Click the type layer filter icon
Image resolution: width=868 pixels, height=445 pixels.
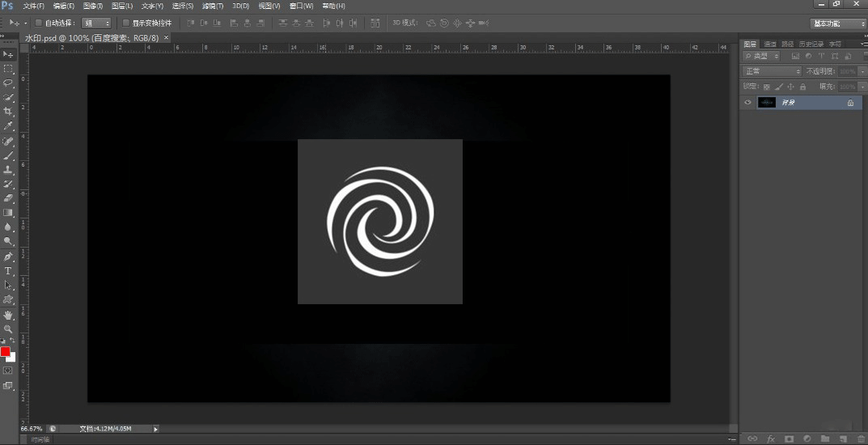click(x=822, y=56)
